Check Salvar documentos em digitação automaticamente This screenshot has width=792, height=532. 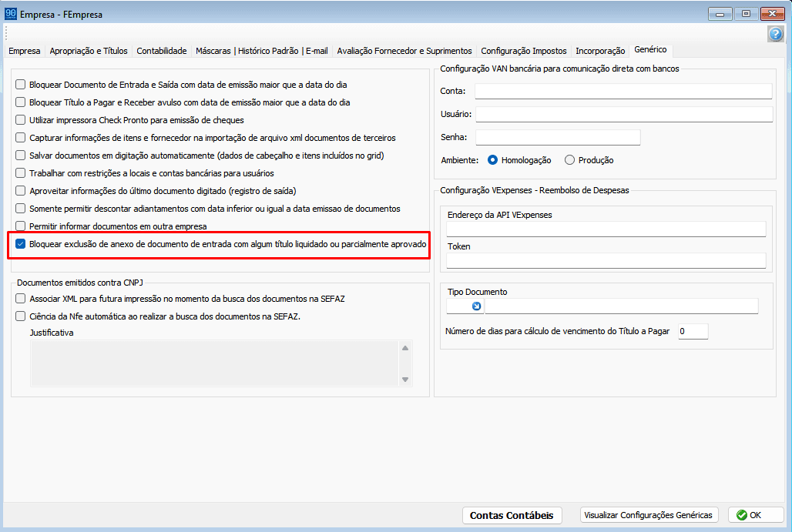[x=20, y=155]
